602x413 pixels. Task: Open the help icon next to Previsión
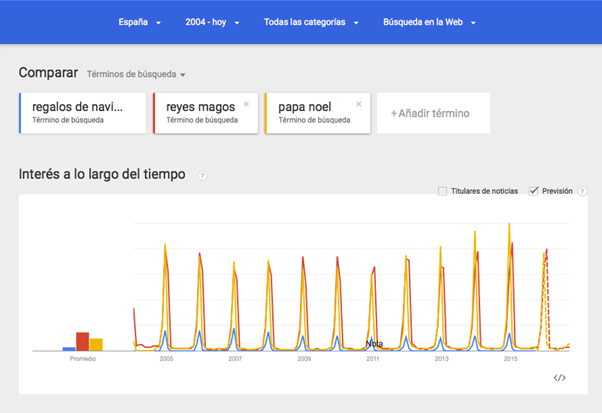point(582,191)
